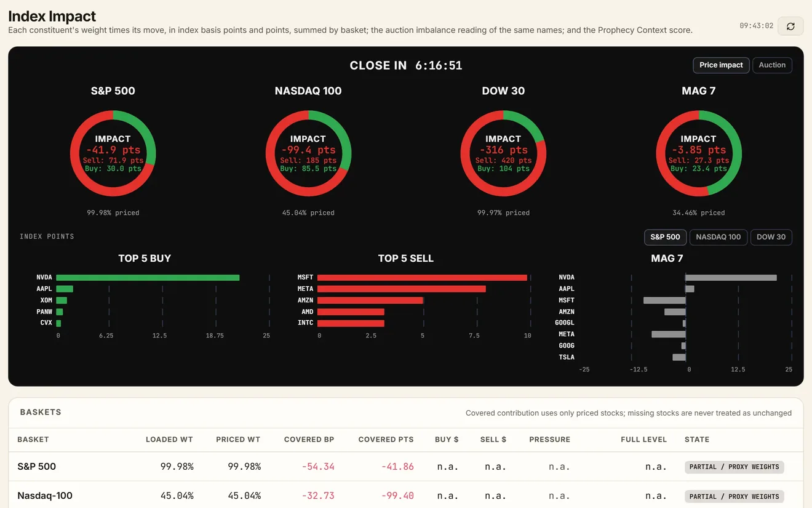Click the 45.04% priced text under NASDAQ 100
The image size is (812, 508).
308,213
